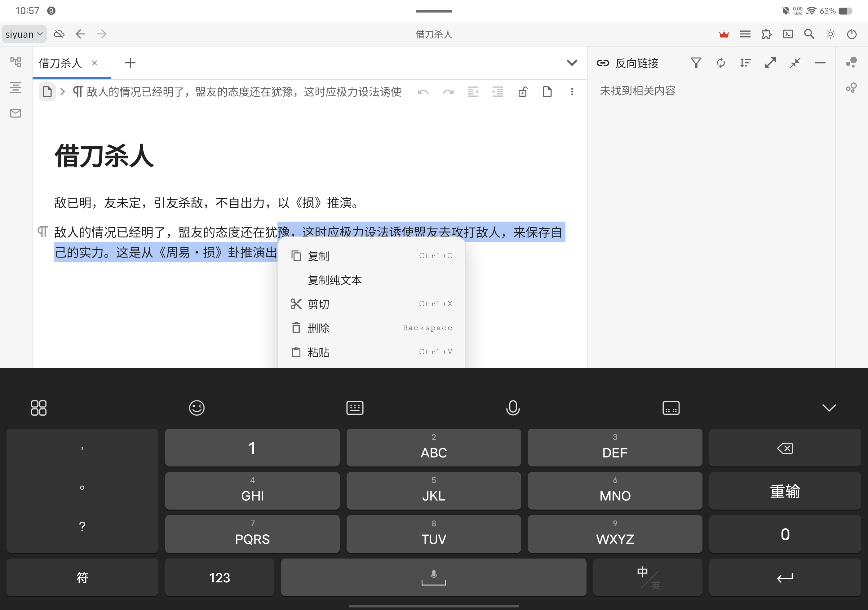Screen dimensions: 868x610
Task: Toggle the readonly lock icon in editor toolbar
Action: 523,91
